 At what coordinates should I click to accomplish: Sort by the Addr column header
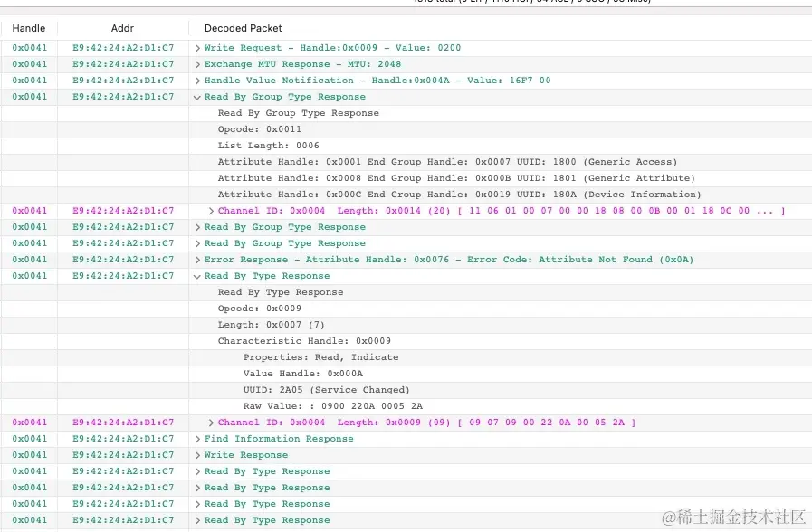[123, 28]
